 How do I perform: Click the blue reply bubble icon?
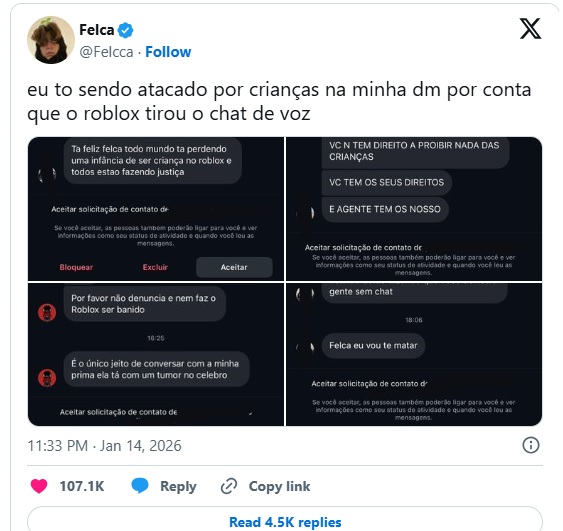point(140,486)
